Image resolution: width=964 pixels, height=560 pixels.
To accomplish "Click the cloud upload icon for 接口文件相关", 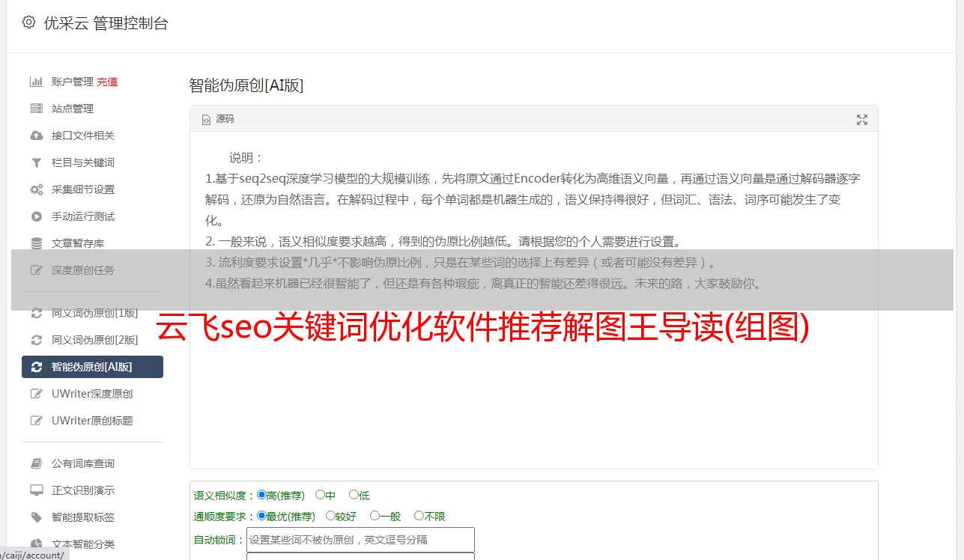I will 36,136.
